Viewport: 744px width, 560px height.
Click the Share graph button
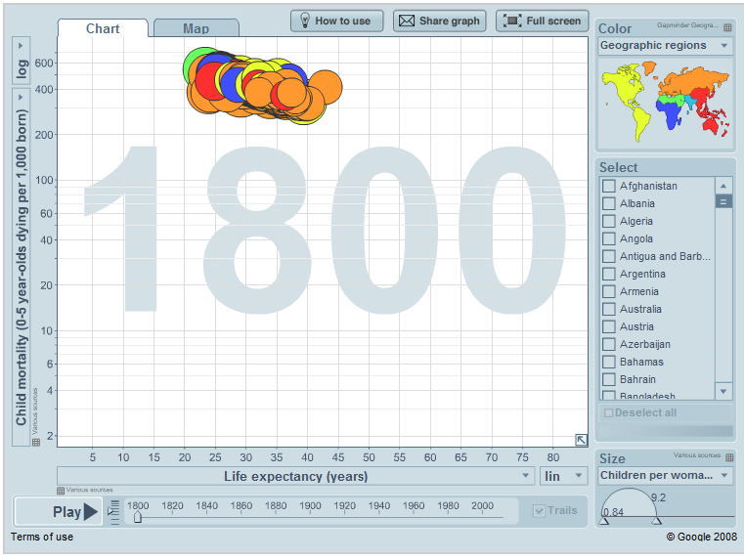click(x=439, y=21)
